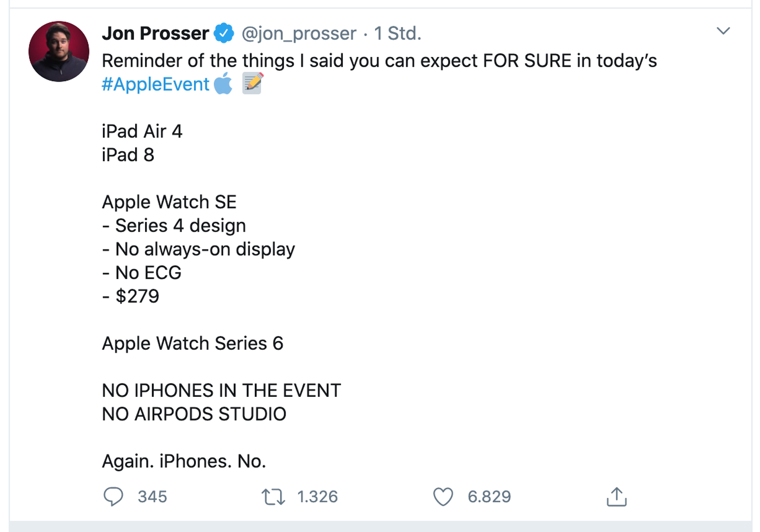Follow the #AppleEvent hashtag link

[x=155, y=84]
